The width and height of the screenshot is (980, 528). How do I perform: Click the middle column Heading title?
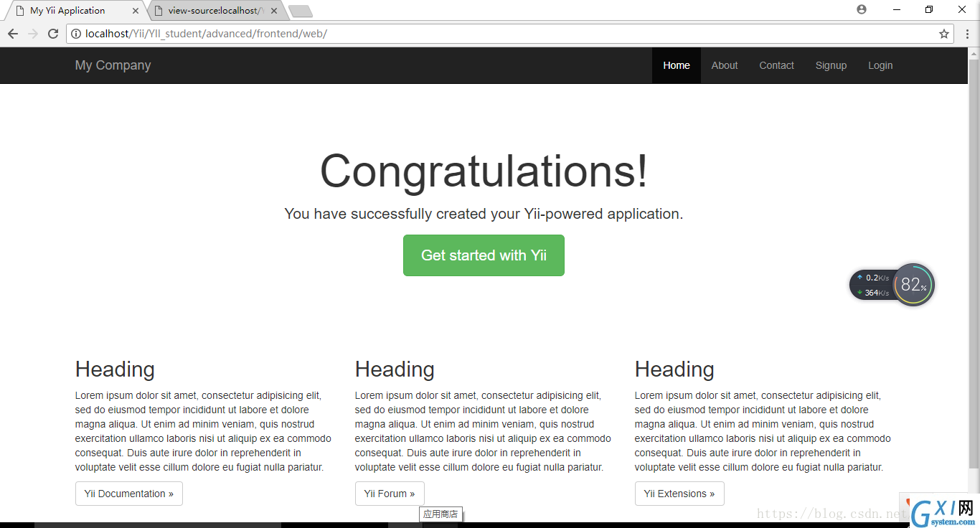(x=395, y=369)
